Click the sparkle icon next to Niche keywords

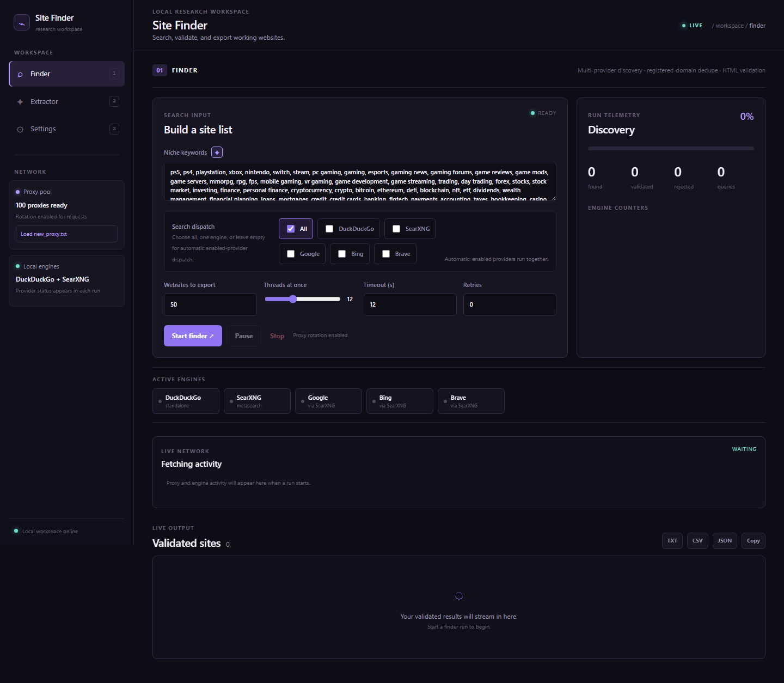pyautogui.click(x=217, y=153)
